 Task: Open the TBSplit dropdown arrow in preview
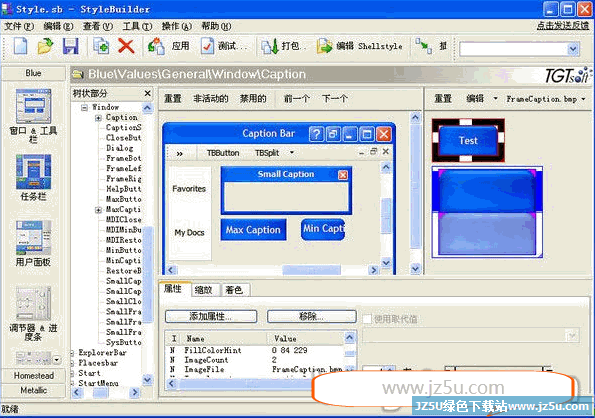(292, 152)
